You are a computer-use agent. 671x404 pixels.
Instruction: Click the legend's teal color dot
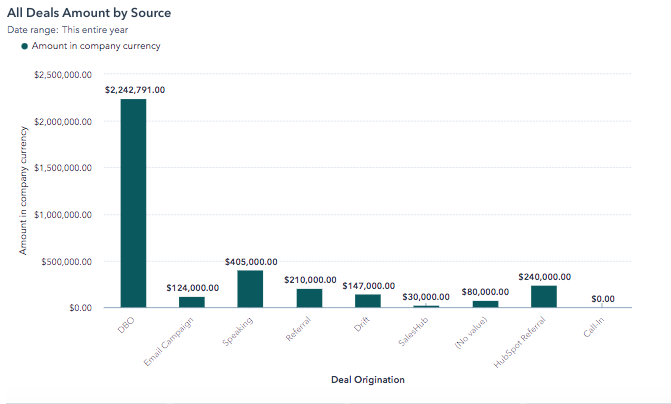coord(24,46)
